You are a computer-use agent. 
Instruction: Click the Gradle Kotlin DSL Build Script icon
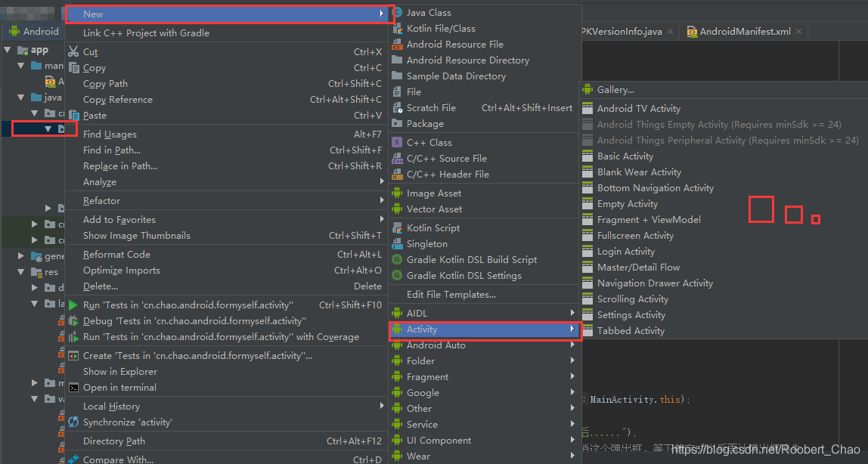click(397, 259)
